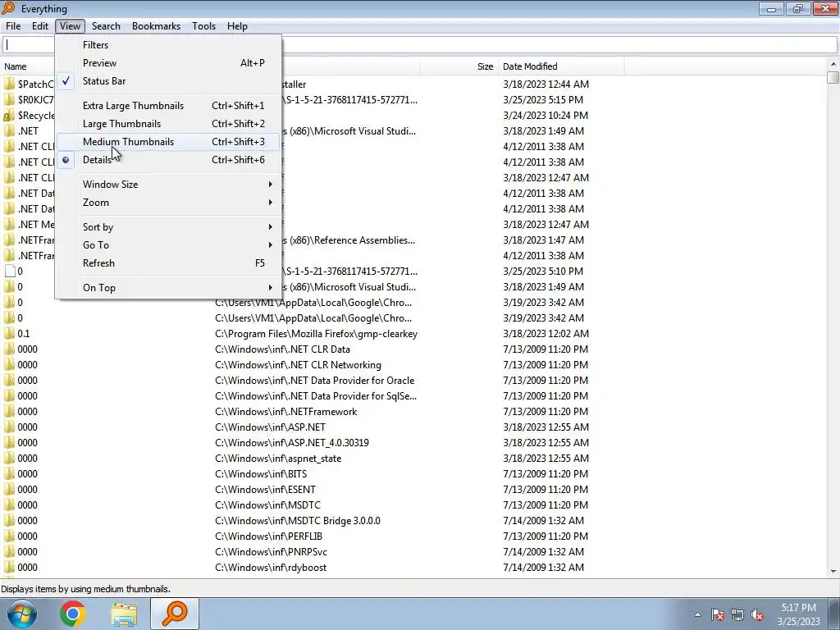Sort by the Date Modified column header
The width and height of the screenshot is (840, 630).
coord(560,66)
